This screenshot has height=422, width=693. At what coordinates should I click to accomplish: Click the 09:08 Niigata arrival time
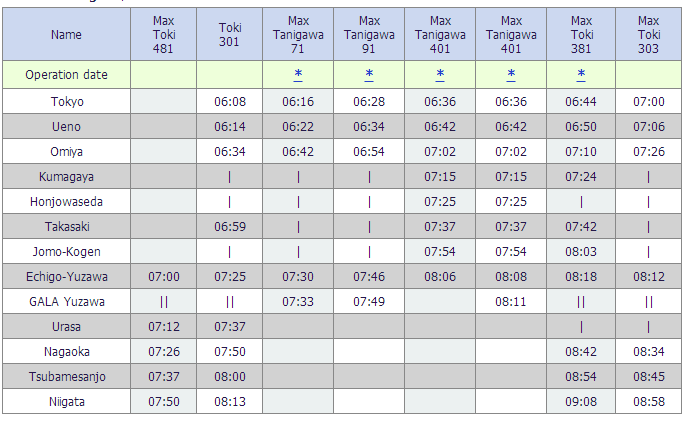tap(581, 401)
